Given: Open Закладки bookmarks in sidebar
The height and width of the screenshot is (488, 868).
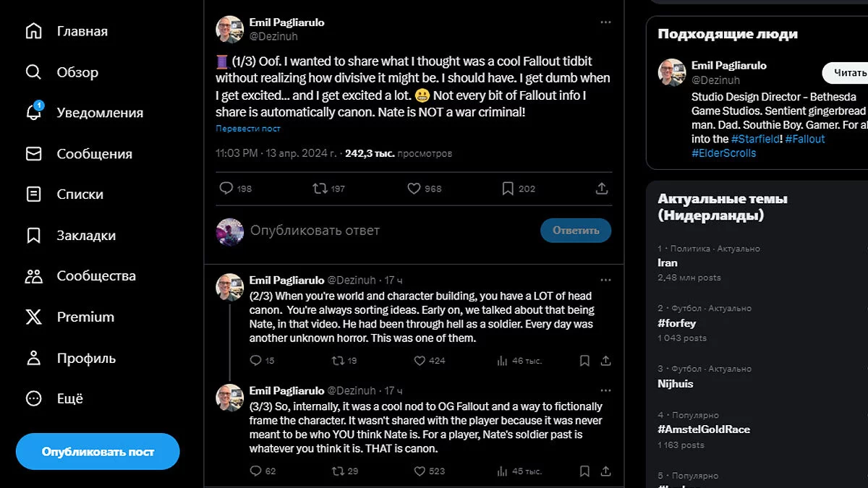Looking at the screenshot, I should [x=70, y=235].
